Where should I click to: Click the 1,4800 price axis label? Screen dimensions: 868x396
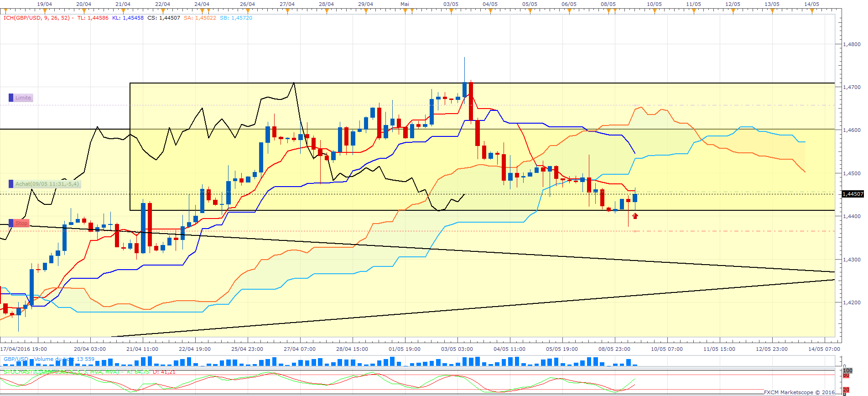coord(852,44)
